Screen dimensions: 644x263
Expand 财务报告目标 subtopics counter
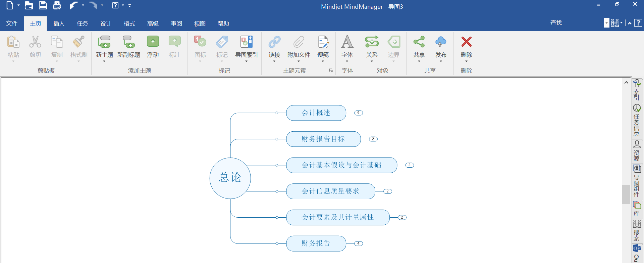pyautogui.click(x=373, y=139)
